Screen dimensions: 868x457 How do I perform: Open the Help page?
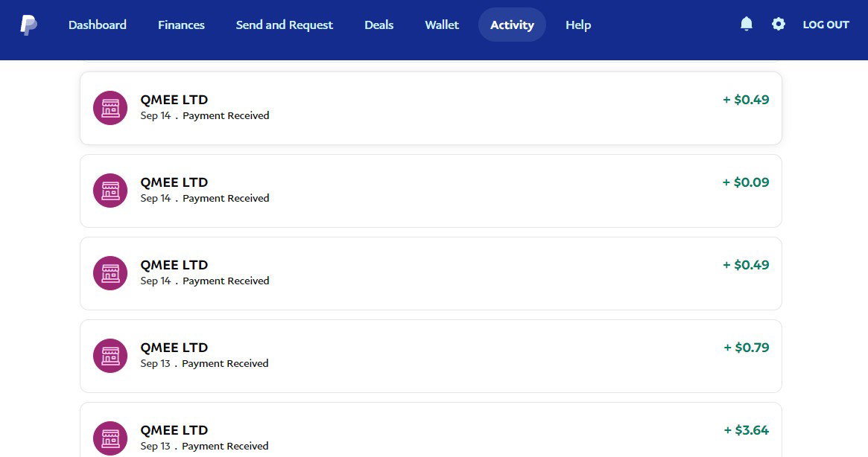578,25
